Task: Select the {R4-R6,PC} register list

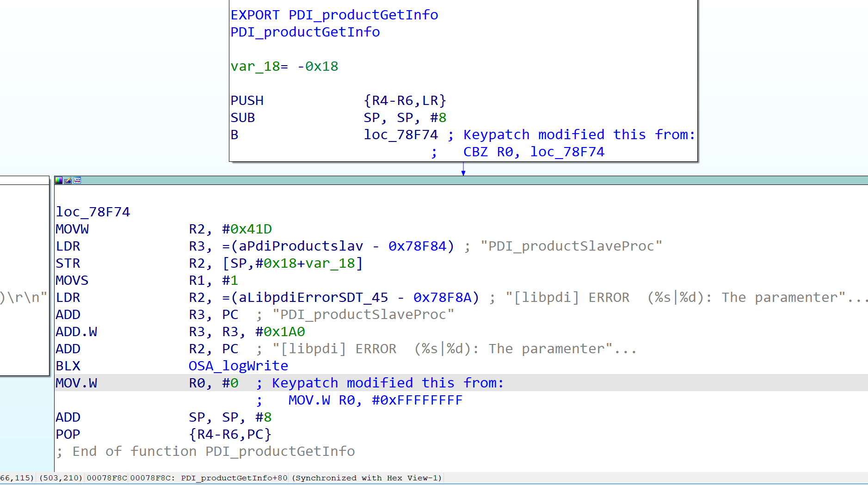Action: tap(230, 434)
